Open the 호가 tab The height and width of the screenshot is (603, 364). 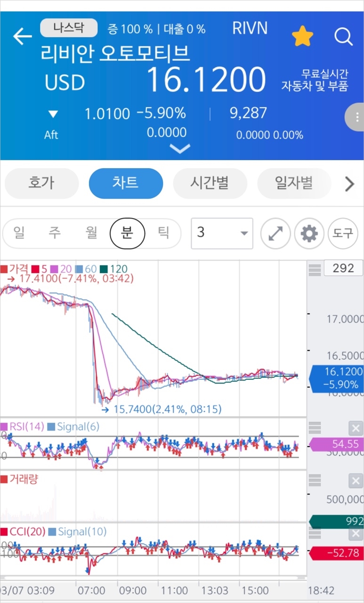pos(41,183)
